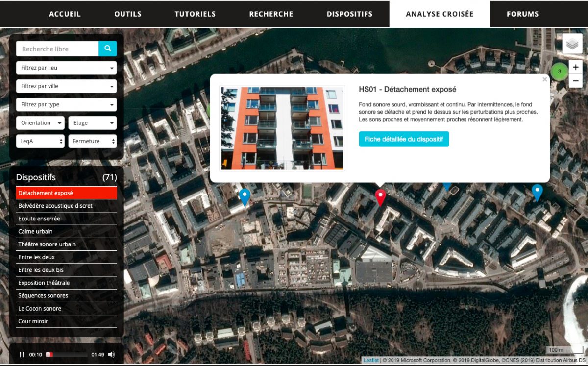This screenshot has width=588, height=366.
Task: Click the Recherche libre search field
Action: (57, 49)
